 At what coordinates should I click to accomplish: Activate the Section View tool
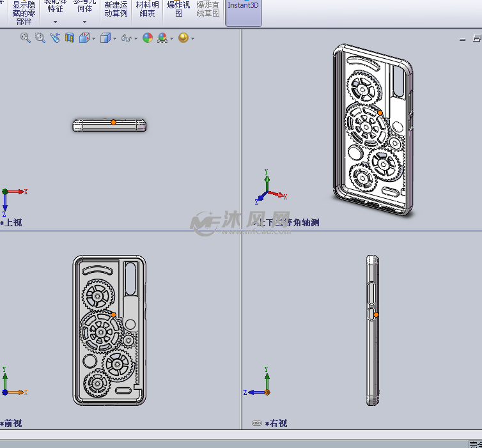coord(70,38)
